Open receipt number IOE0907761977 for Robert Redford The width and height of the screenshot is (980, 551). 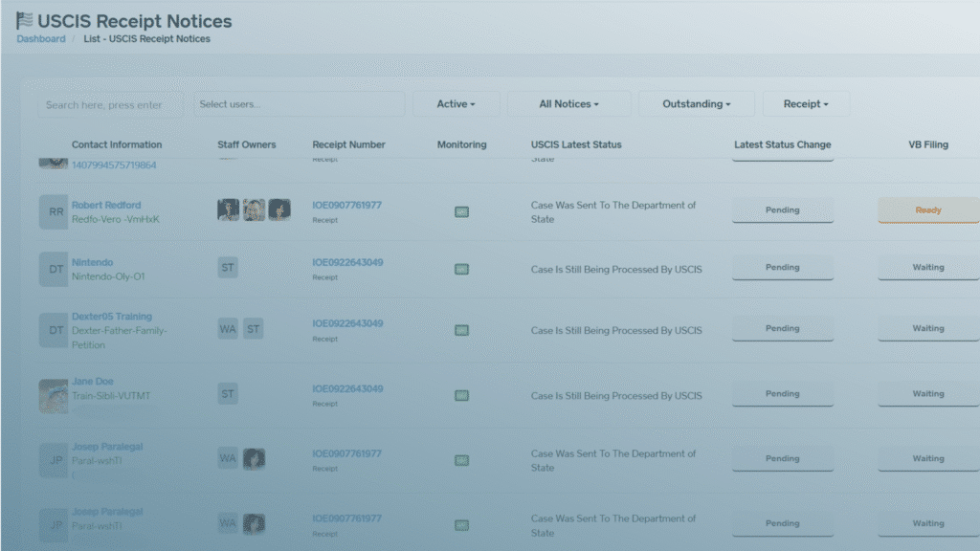[346, 205]
